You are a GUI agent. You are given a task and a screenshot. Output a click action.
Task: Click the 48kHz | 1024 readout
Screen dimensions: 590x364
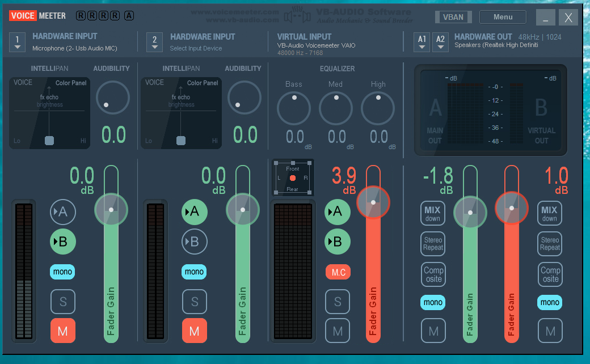[540, 37]
